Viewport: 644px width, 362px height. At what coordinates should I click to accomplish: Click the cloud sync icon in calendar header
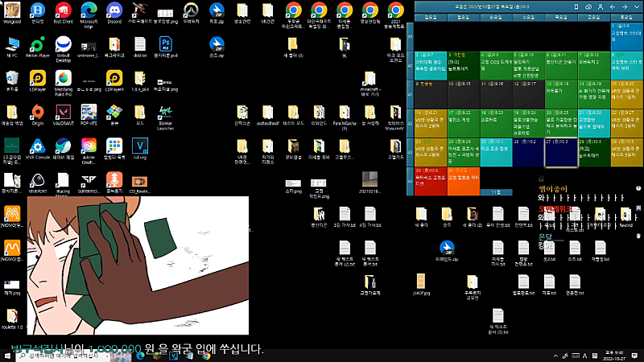click(588, 6)
